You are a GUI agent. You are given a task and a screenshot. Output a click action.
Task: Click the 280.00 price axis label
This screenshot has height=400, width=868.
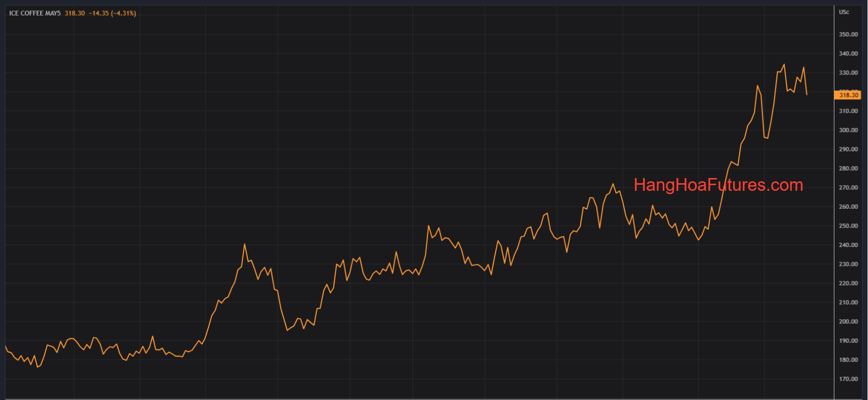pos(848,169)
